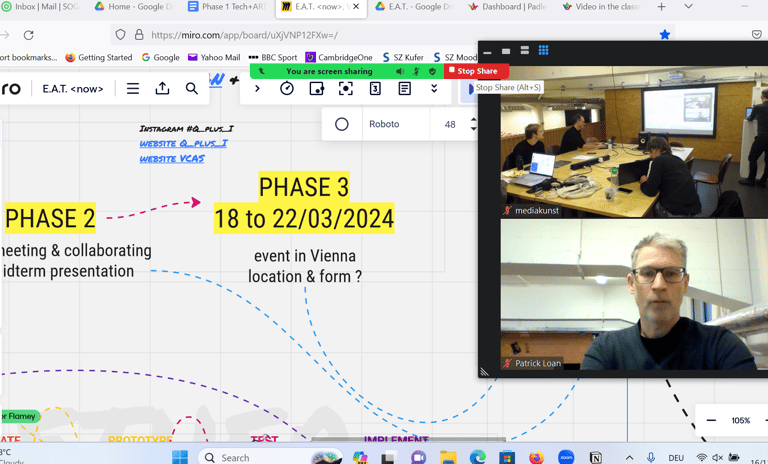Image resolution: width=768 pixels, height=464 pixels.
Task: Open the Pocket save icon
Action: point(756,35)
